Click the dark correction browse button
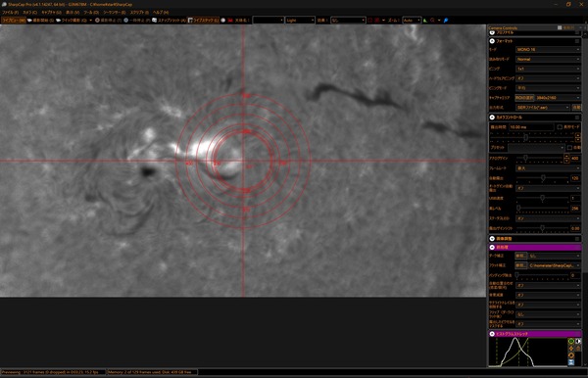 (521, 256)
